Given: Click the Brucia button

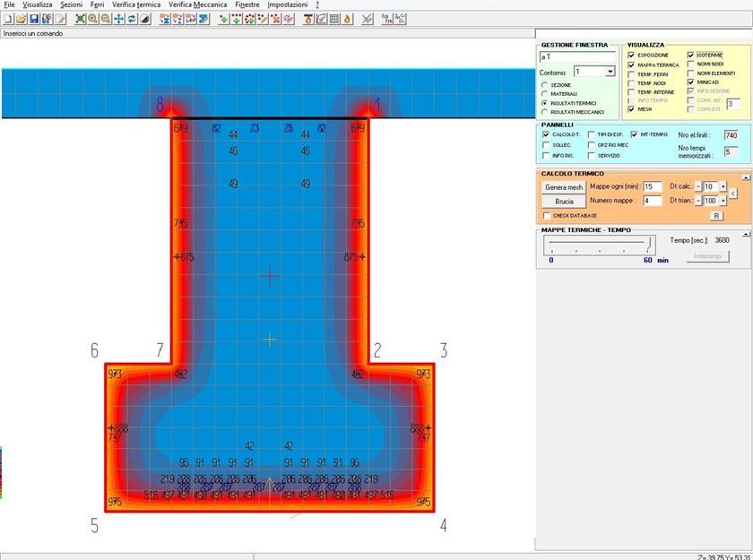Looking at the screenshot, I should (x=564, y=202).
